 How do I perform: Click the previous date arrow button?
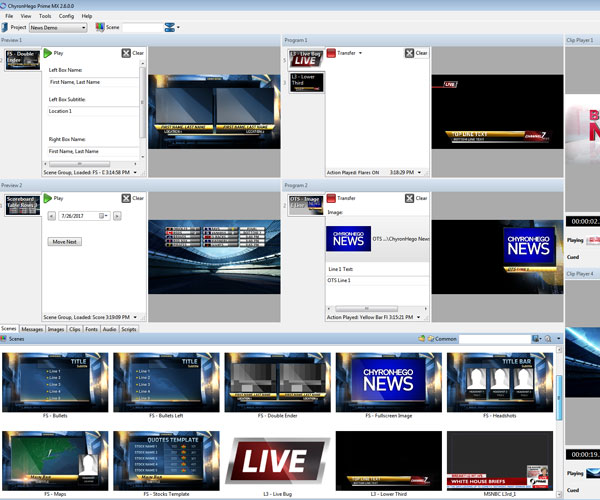click(52, 216)
